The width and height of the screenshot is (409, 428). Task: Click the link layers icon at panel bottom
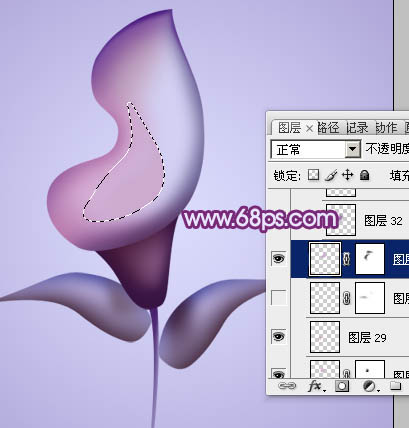287,386
